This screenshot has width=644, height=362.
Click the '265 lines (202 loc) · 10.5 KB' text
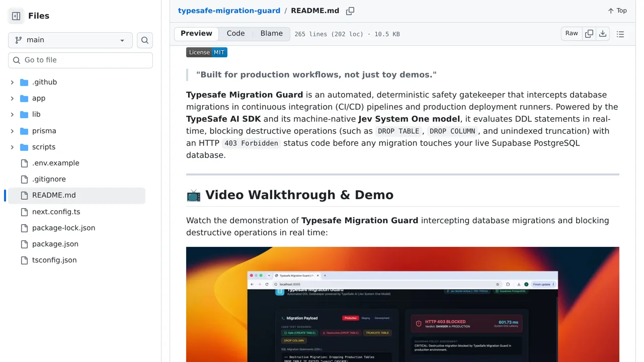pyautogui.click(x=347, y=34)
